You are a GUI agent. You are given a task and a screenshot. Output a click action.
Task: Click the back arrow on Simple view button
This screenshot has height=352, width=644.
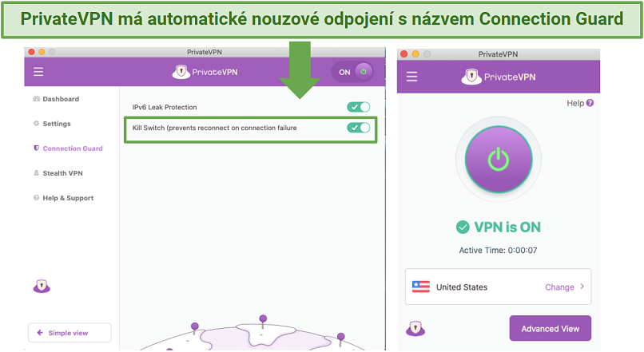(40, 333)
